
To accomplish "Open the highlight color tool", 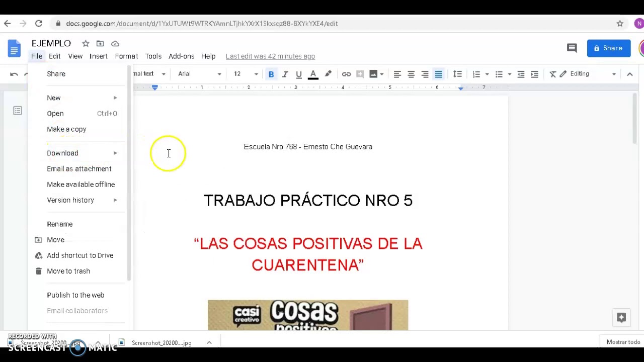I will point(328,74).
